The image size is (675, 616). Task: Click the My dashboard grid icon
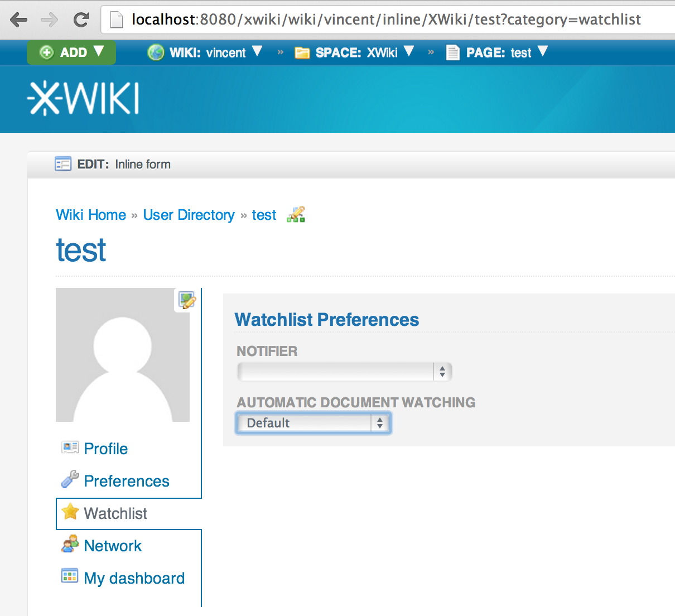pos(70,576)
